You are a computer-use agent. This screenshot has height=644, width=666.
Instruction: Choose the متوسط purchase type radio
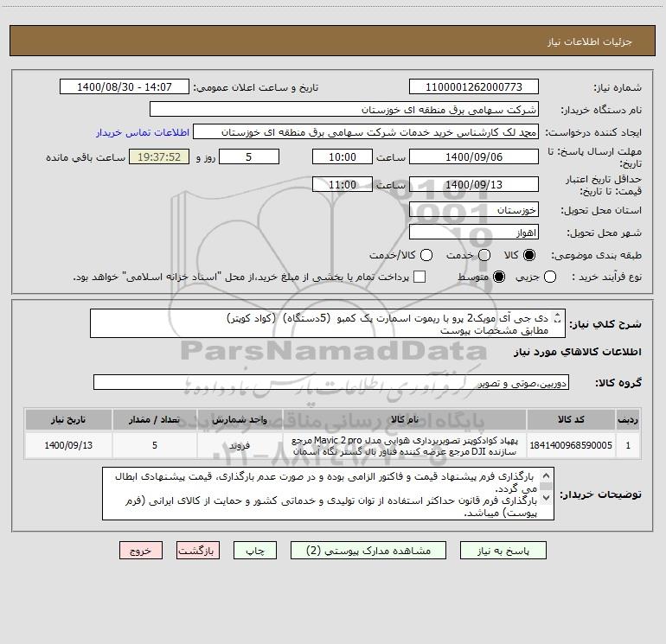[499, 277]
